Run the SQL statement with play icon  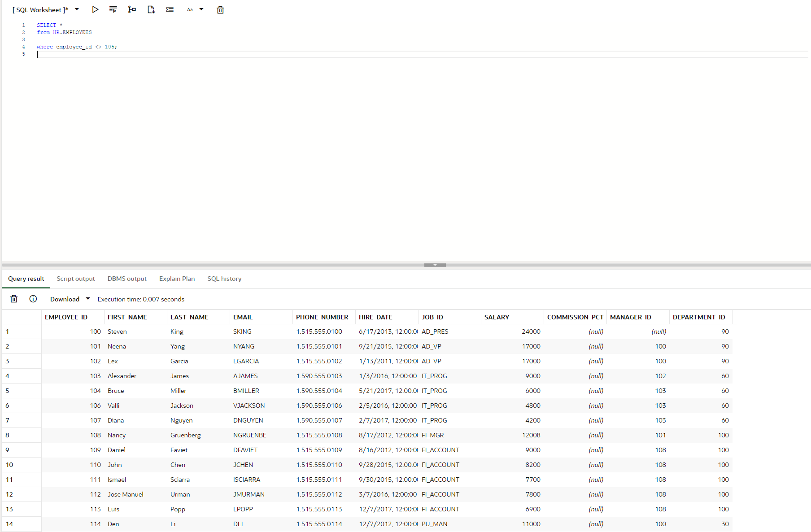tap(95, 9)
